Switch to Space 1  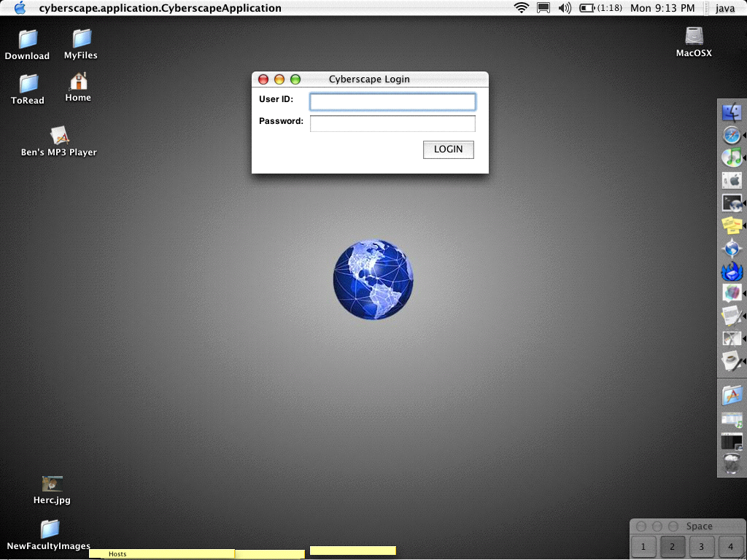coord(643,546)
